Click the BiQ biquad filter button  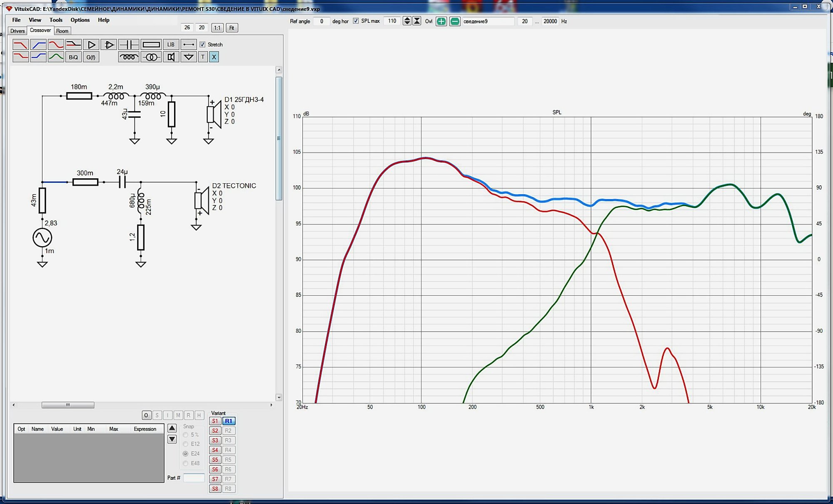pos(73,57)
